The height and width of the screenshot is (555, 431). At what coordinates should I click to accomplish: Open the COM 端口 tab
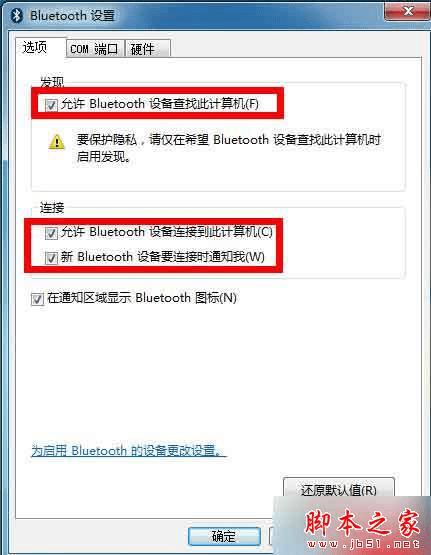click(x=94, y=49)
